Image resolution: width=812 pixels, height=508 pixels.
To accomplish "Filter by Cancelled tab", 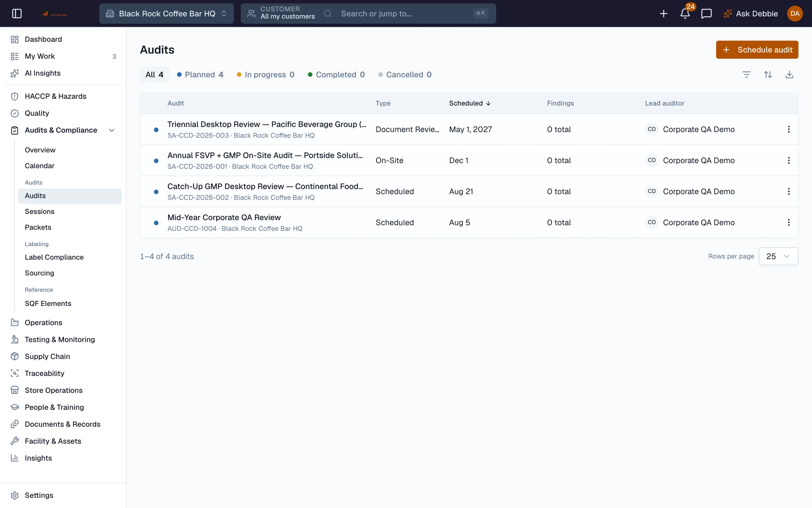I will pyautogui.click(x=405, y=75).
